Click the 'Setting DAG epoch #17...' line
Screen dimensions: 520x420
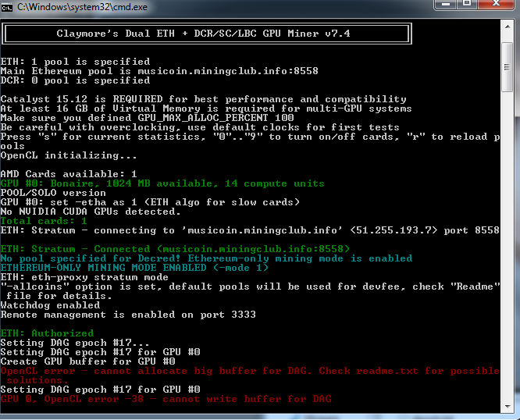point(75,343)
